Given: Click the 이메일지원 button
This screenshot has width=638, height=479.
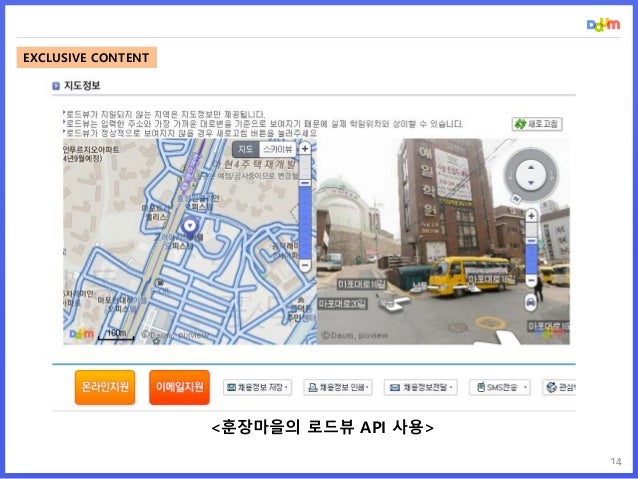Looking at the screenshot, I should coord(179,387).
